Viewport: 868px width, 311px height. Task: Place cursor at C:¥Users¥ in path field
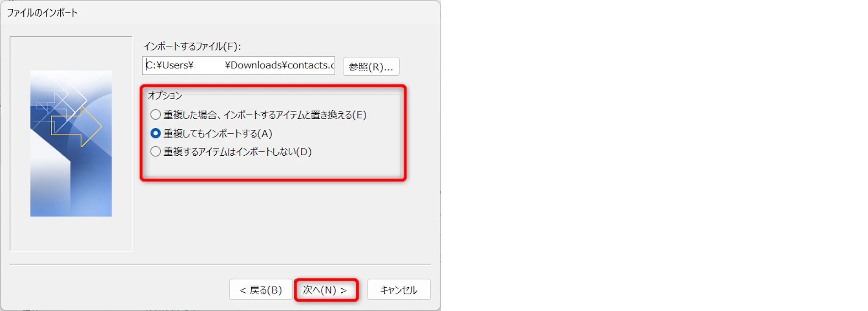(170, 65)
